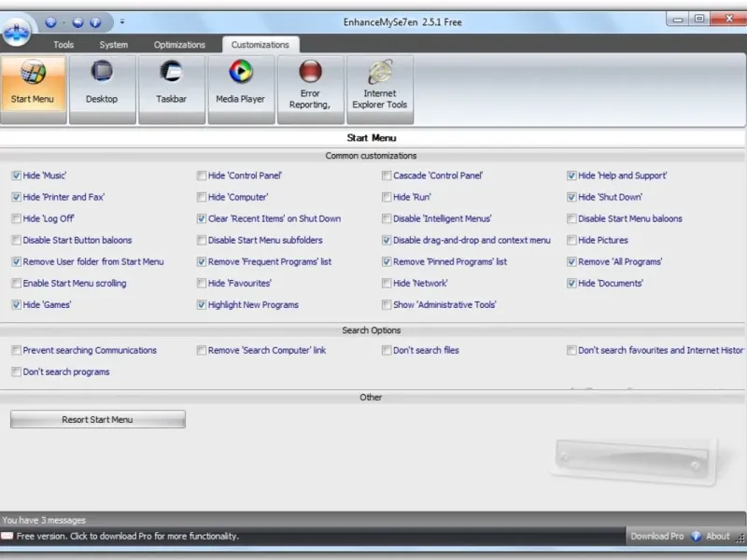
Task: Enable Disable 'Intelligent Menus'
Action: point(387,218)
